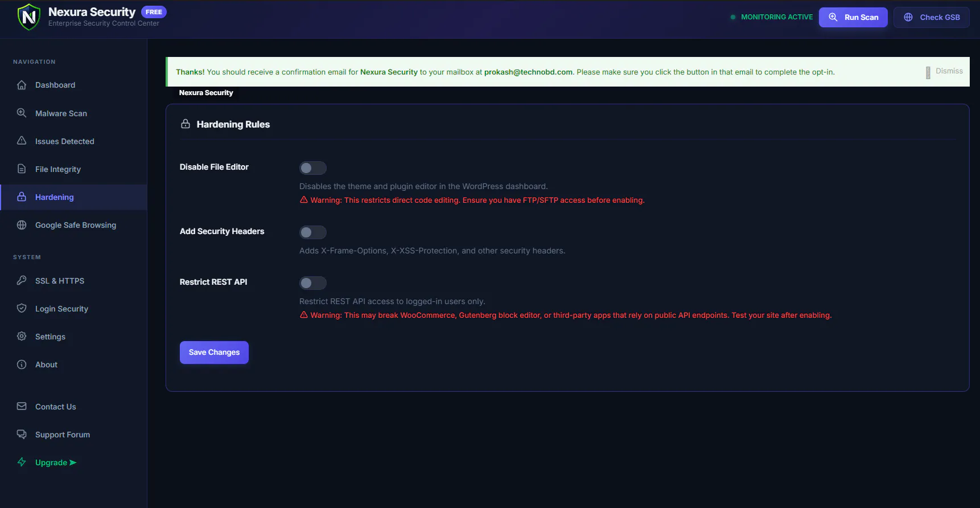Click the Add Security Headers label

point(222,231)
